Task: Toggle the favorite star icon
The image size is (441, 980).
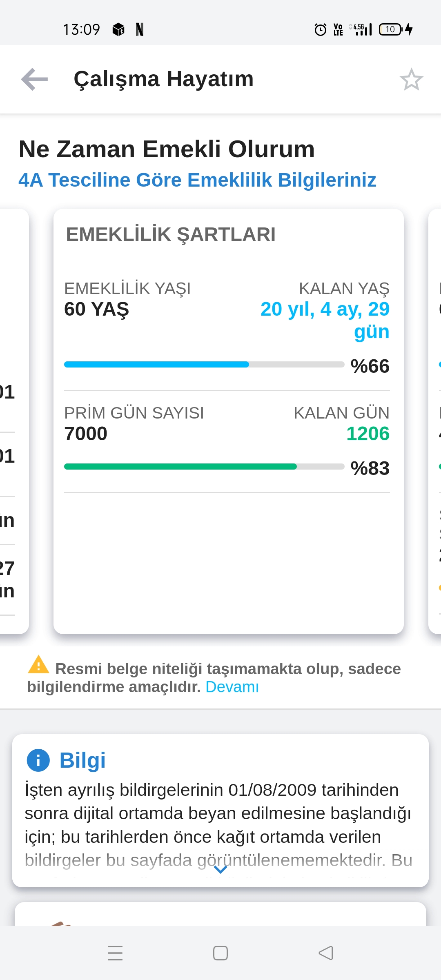Action: pos(411,79)
